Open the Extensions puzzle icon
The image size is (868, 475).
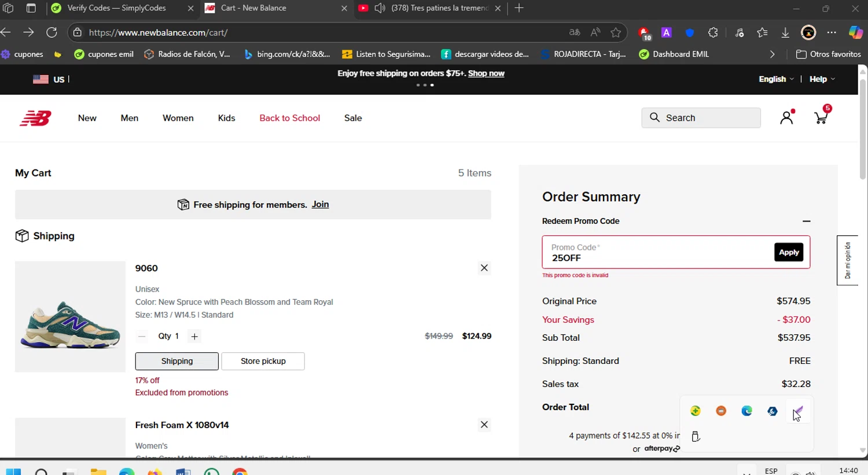tap(713, 32)
